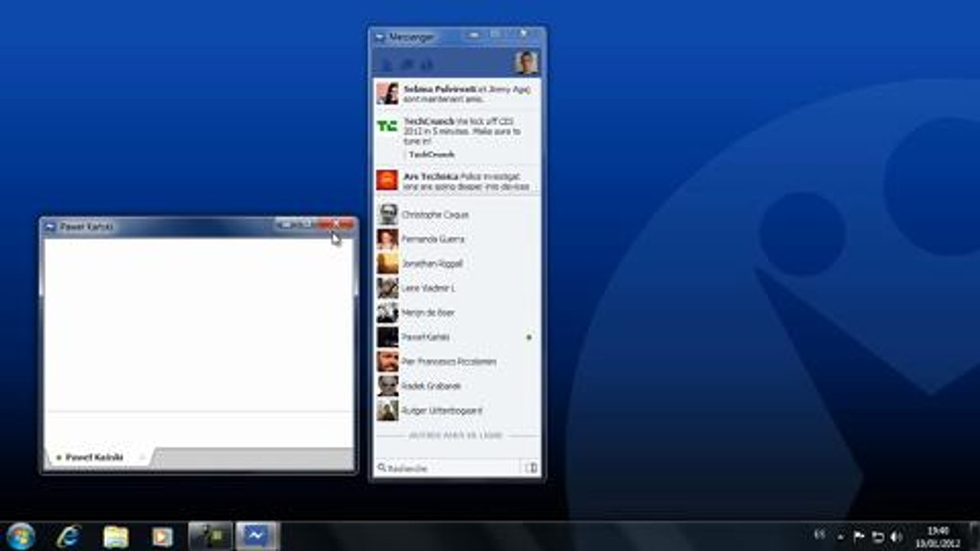Click the chat message input area
This screenshot has width=980, height=551.
coord(199,428)
